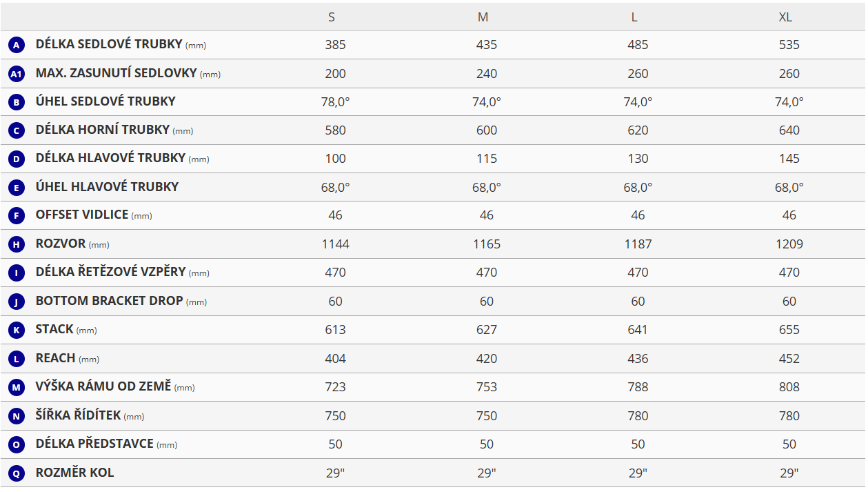
Task: Click the DÉLKA PŘEDSTAVCE row label
Action: tap(94, 444)
